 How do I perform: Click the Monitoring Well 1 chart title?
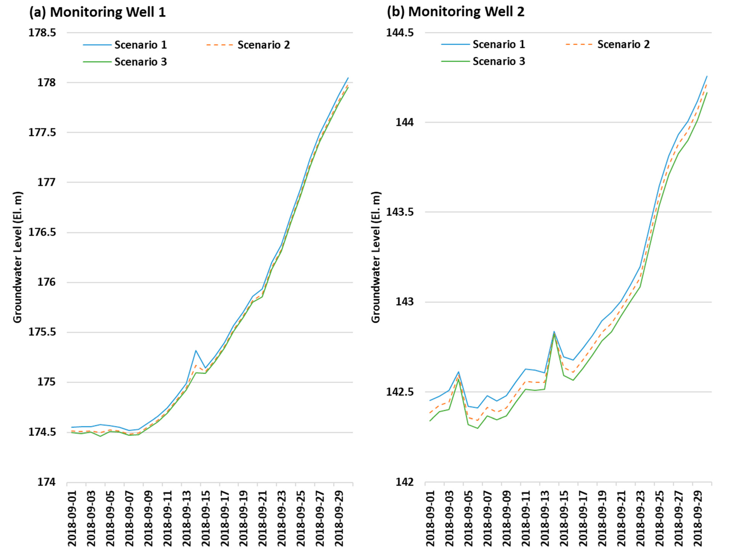[98, 12]
